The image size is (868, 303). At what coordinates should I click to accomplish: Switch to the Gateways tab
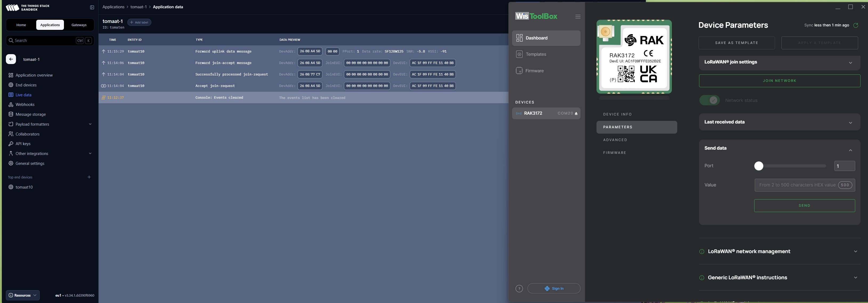tap(79, 25)
